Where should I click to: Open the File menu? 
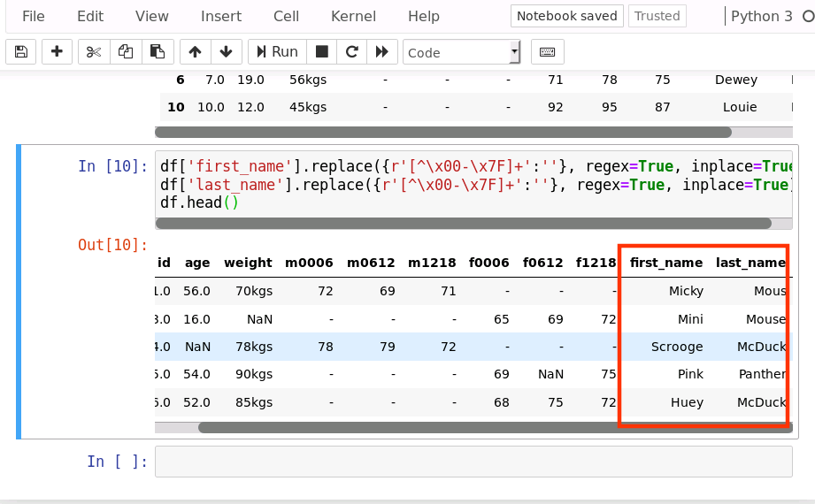coord(33,16)
